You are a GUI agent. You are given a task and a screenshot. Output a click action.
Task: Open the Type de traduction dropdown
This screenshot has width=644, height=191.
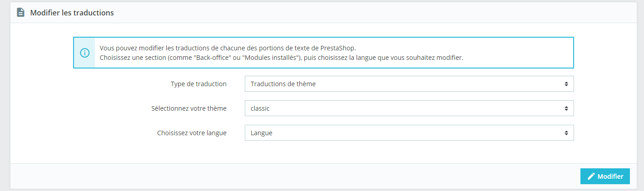(409, 84)
